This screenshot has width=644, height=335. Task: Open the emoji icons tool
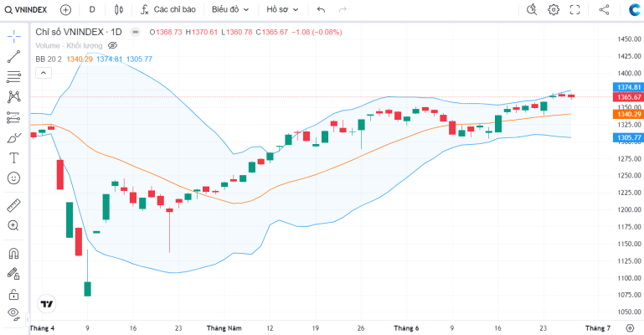point(13,178)
